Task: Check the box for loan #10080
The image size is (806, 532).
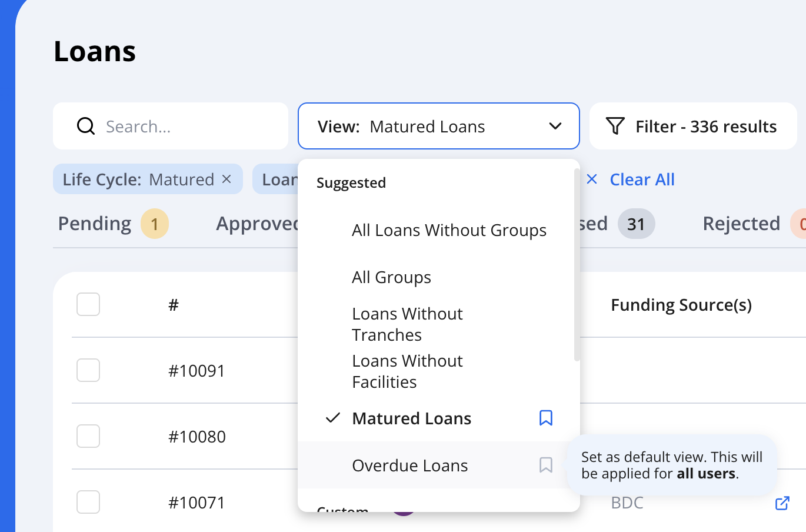Action: (88, 436)
